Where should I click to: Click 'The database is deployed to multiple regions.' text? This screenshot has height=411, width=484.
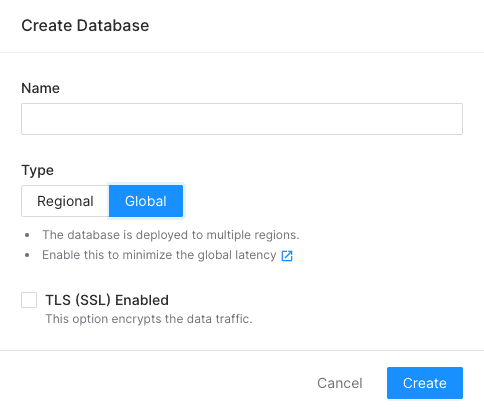[171, 235]
